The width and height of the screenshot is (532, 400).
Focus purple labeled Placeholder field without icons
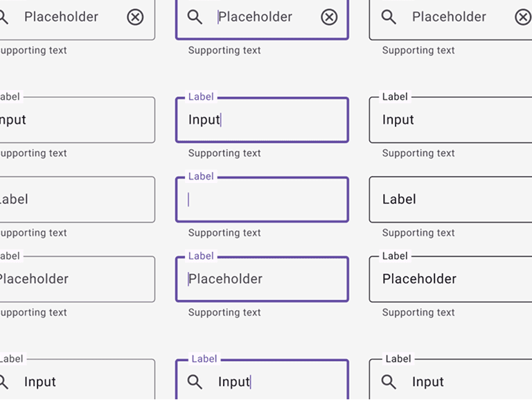coord(262,279)
